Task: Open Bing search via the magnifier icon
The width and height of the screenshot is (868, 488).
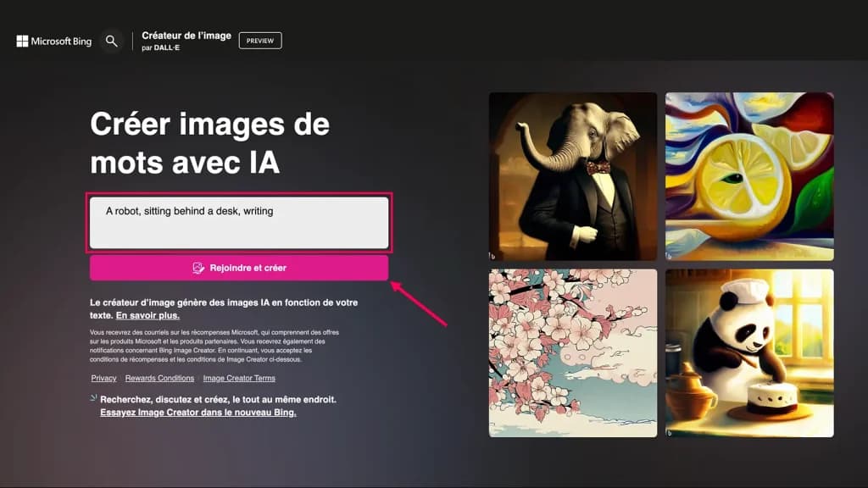Action: click(x=111, y=40)
